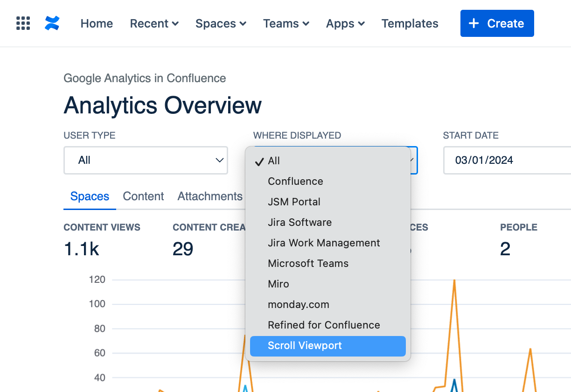The height and width of the screenshot is (392, 571).
Task: Expand the Spaces navigation dropdown
Action: [221, 23]
